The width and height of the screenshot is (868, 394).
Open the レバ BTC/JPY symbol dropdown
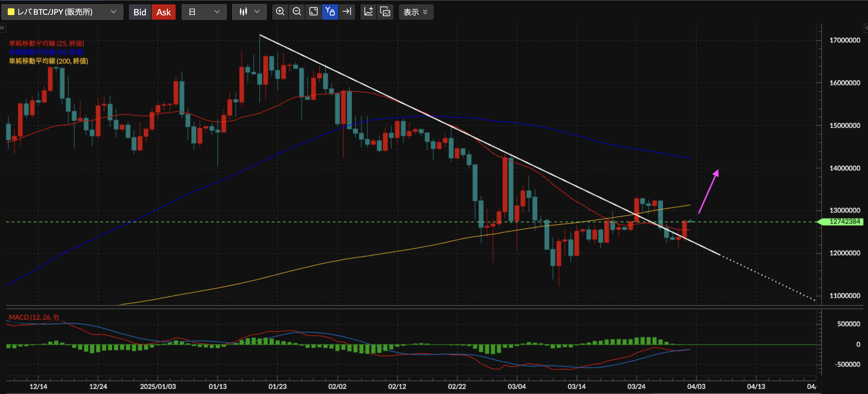(62, 12)
